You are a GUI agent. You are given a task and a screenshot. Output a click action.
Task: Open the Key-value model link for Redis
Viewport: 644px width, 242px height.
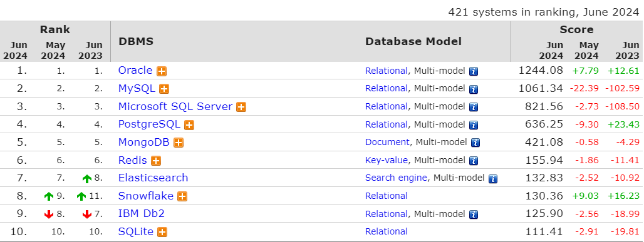point(387,160)
